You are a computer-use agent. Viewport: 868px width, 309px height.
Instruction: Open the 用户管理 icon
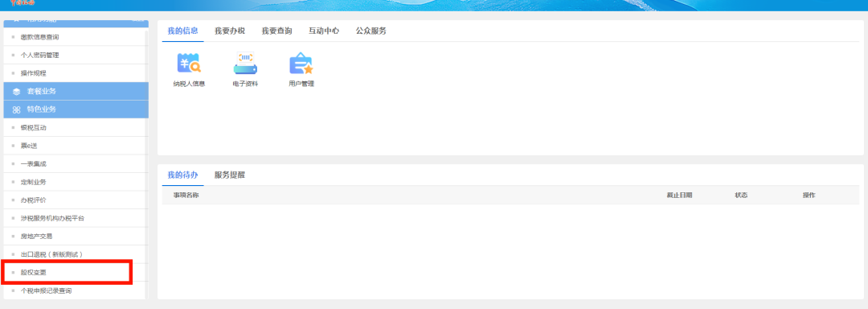coord(301,64)
